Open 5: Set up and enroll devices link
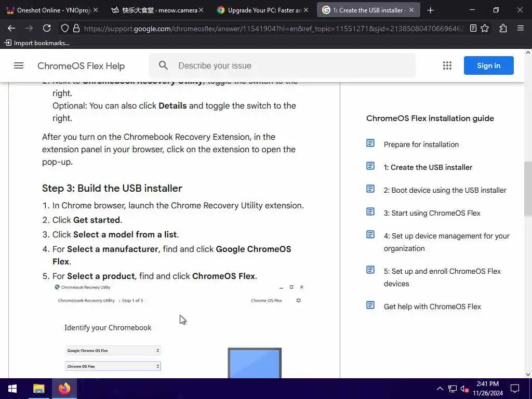The width and height of the screenshot is (532, 399). click(442, 277)
